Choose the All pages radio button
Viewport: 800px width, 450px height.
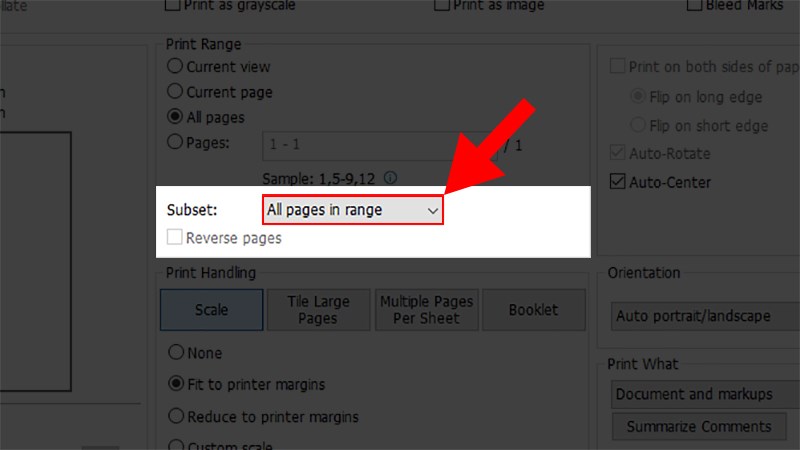pyautogui.click(x=175, y=116)
